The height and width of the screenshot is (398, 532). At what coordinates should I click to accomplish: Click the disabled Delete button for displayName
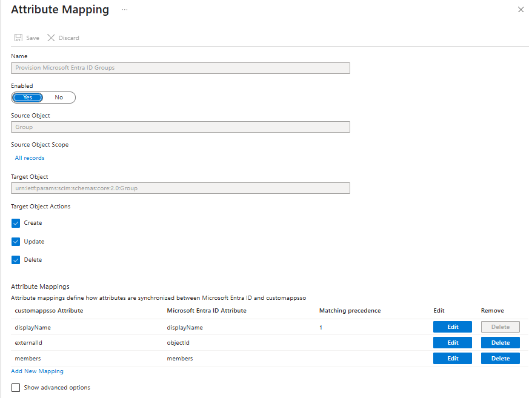500,327
